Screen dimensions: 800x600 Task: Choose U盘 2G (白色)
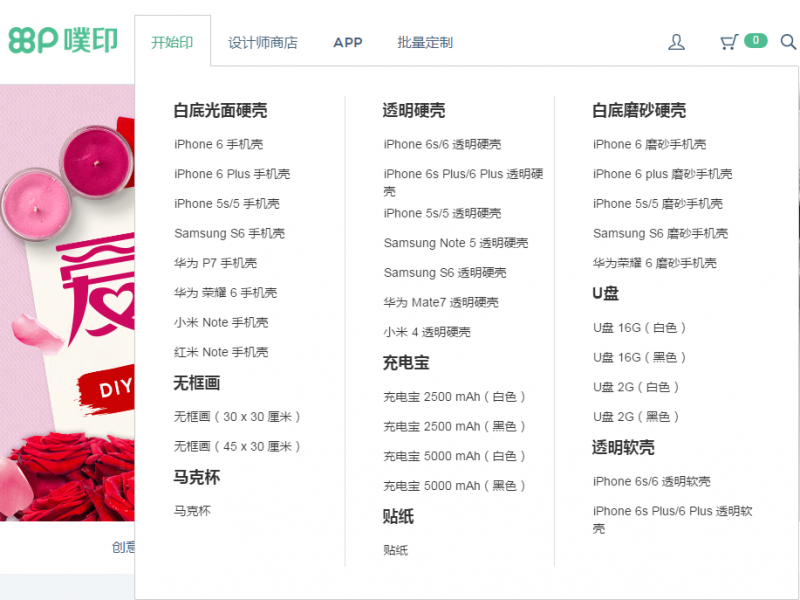[636, 387]
